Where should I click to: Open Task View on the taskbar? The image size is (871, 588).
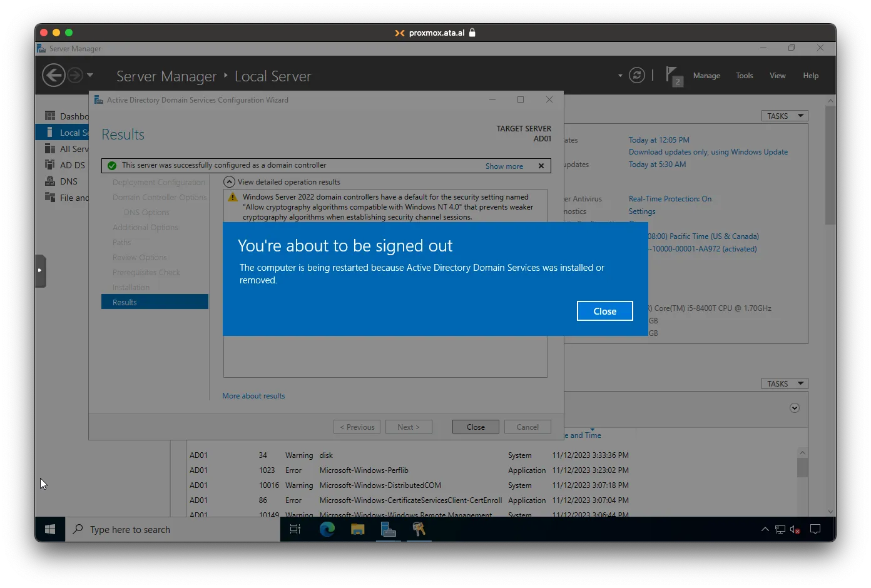295,529
